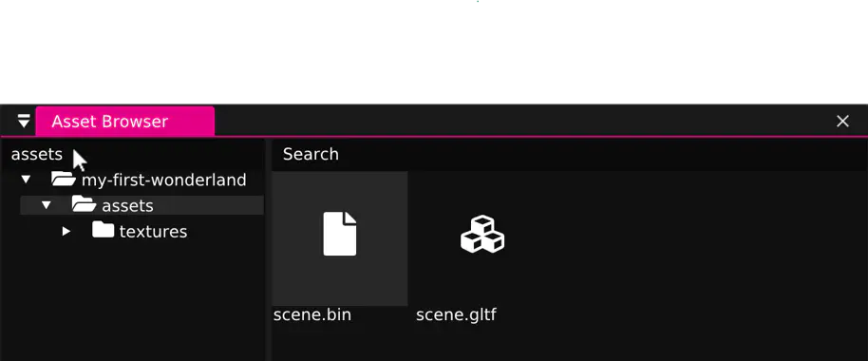Screen dimensions: 868x361
Task: Focus the Search field in asset browser
Action: click(x=570, y=155)
